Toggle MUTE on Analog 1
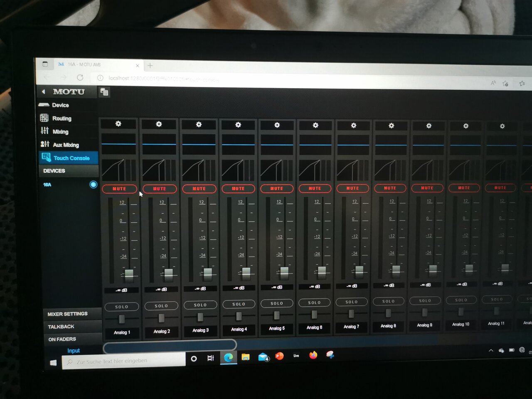Viewport: 532px width, 399px height. (119, 189)
